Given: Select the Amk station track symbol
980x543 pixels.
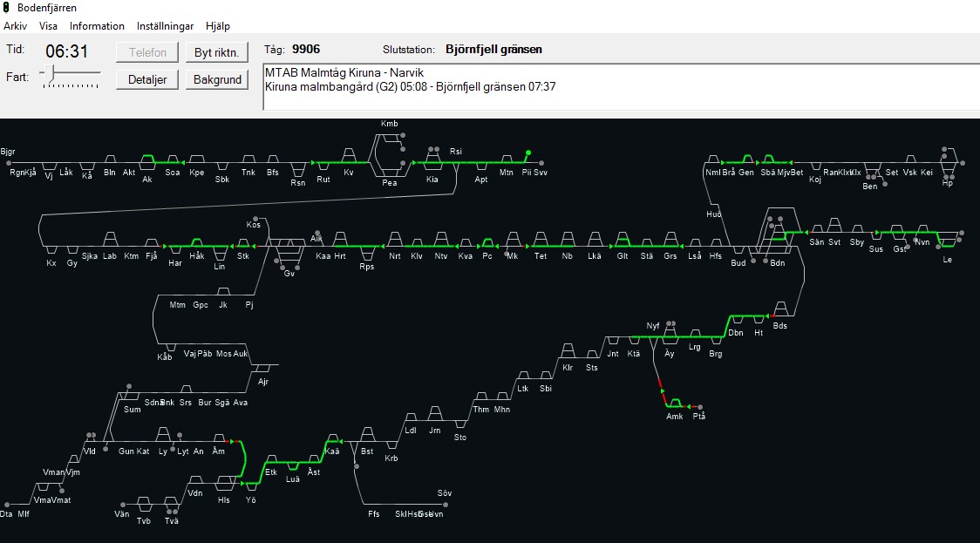Looking at the screenshot, I should [674, 403].
